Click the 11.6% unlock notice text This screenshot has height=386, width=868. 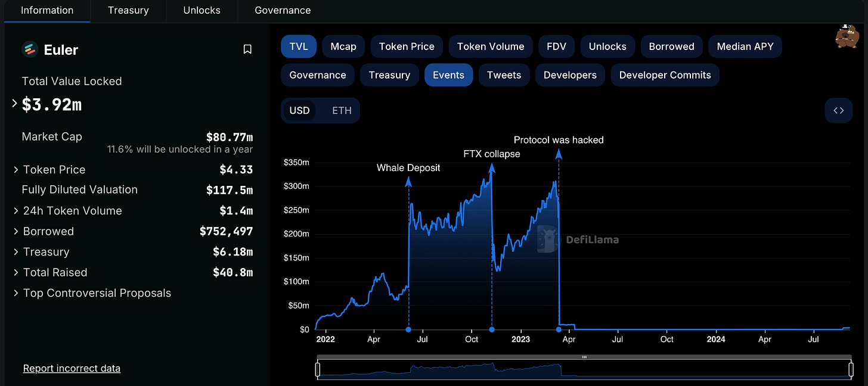point(180,150)
